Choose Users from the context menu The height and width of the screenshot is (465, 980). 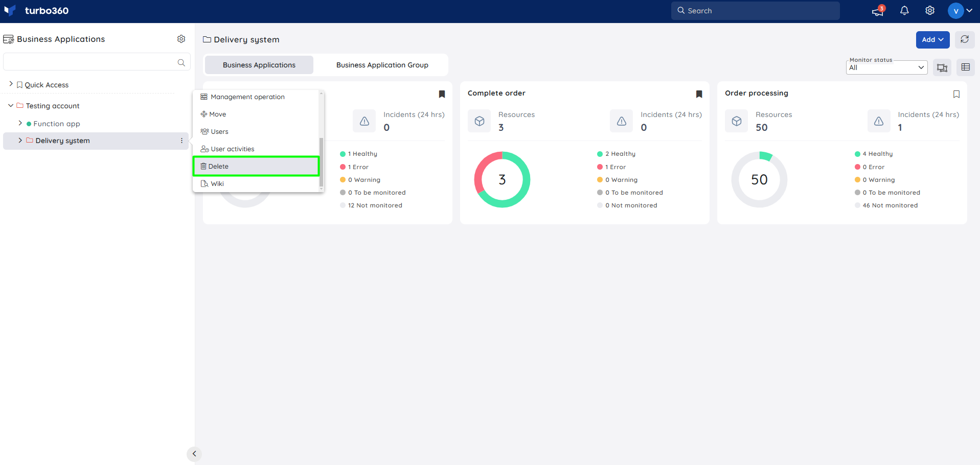click(256, 132)
